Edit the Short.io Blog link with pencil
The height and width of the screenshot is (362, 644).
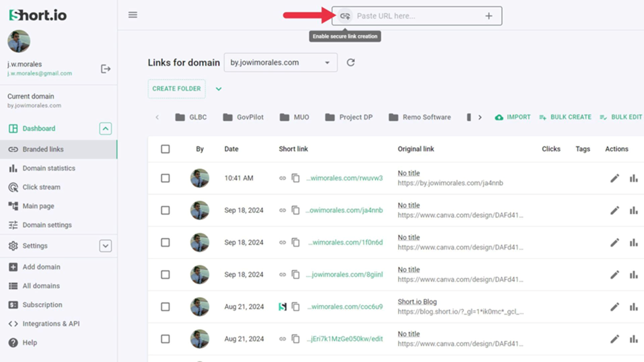click(x=614, y=307)
